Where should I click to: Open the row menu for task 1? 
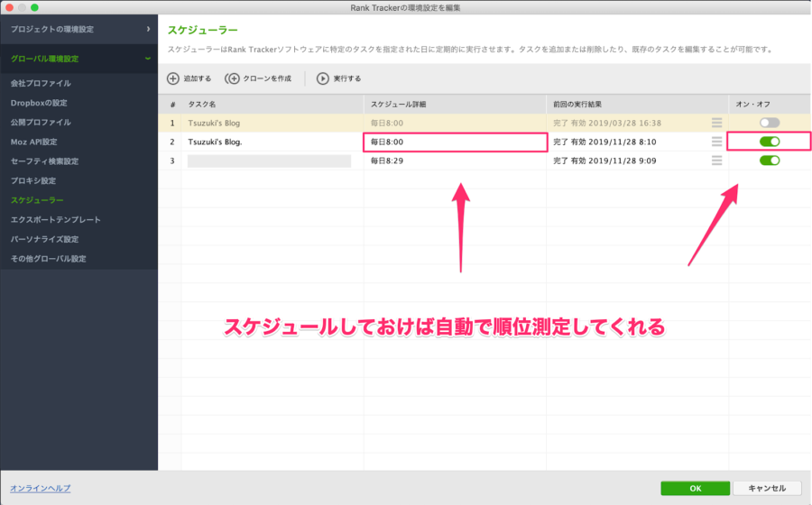click(x=716, y=123)
